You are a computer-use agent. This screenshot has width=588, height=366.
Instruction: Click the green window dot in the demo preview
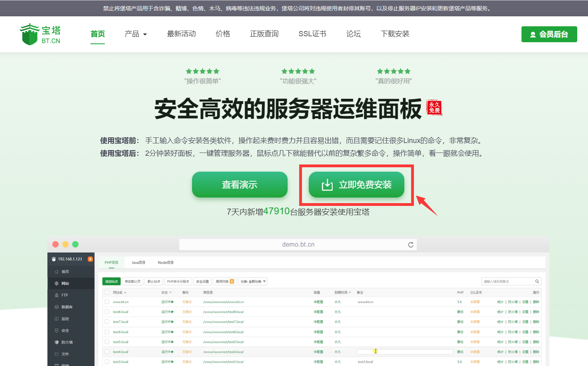coord(75,244)
